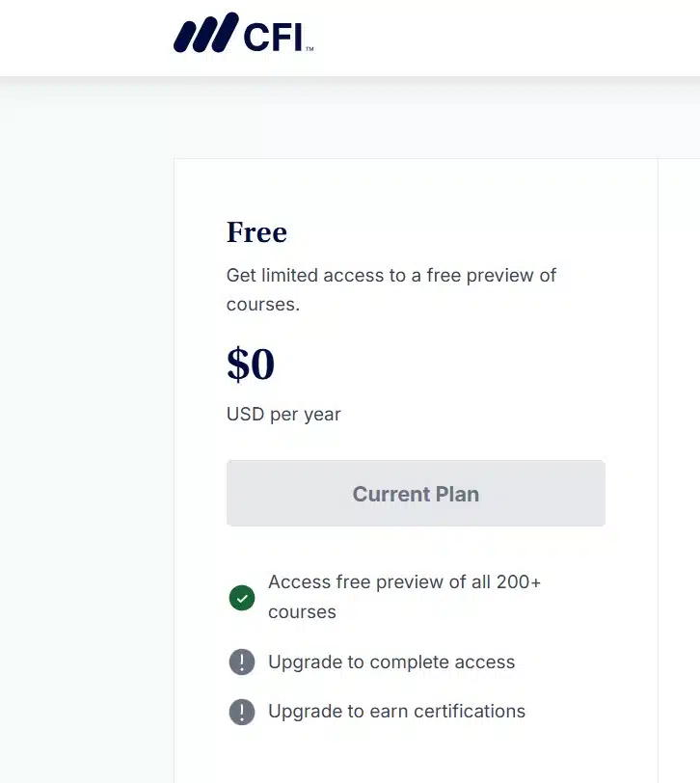Click the USD per year label
This screenshot has height=783, width=700.
coord(283,415)
